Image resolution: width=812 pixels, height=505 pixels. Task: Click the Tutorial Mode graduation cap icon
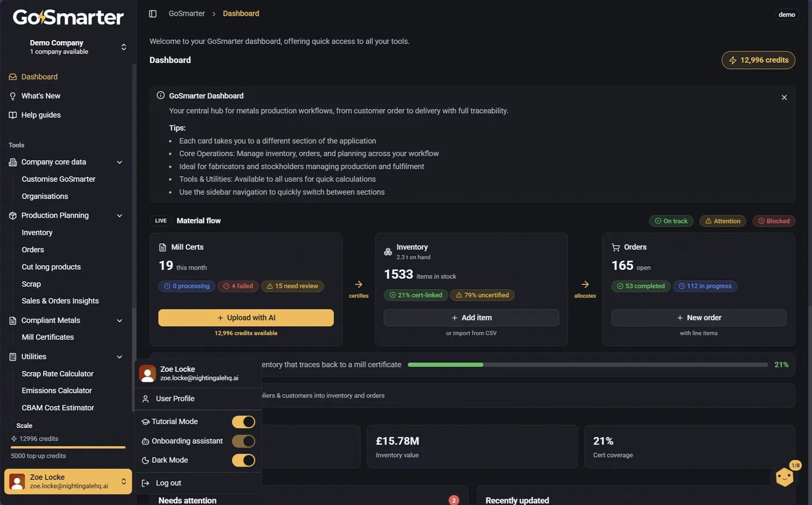pos(146,422)
